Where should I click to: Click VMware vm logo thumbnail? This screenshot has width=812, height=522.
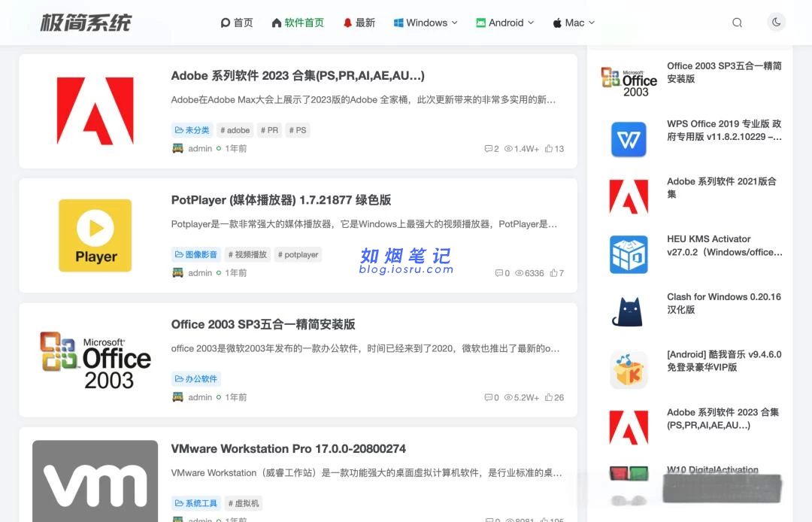pyautogui.click(x=95, y=481)
